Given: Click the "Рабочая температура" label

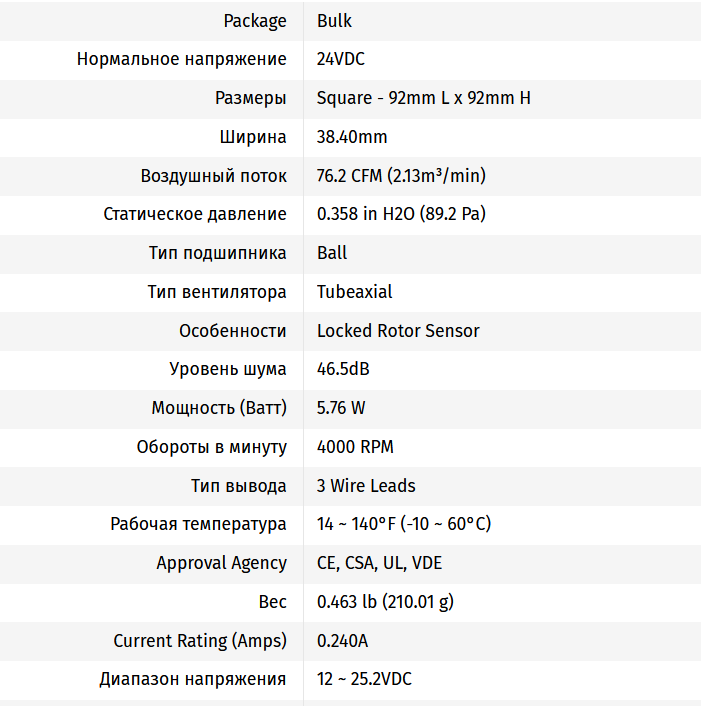Looking at the screenshot, I should point(199,524).
